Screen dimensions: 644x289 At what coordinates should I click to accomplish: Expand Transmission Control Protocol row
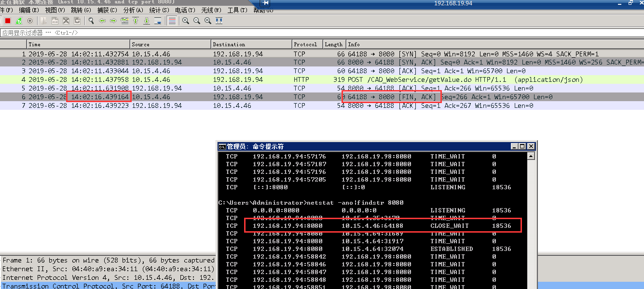coord(109,286)
